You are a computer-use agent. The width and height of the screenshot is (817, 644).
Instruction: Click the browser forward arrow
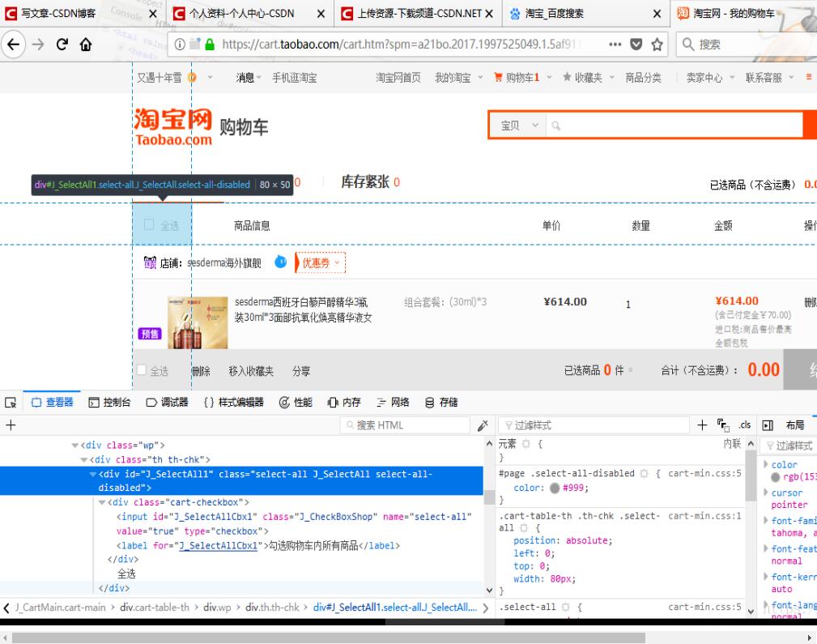(38, 45)
